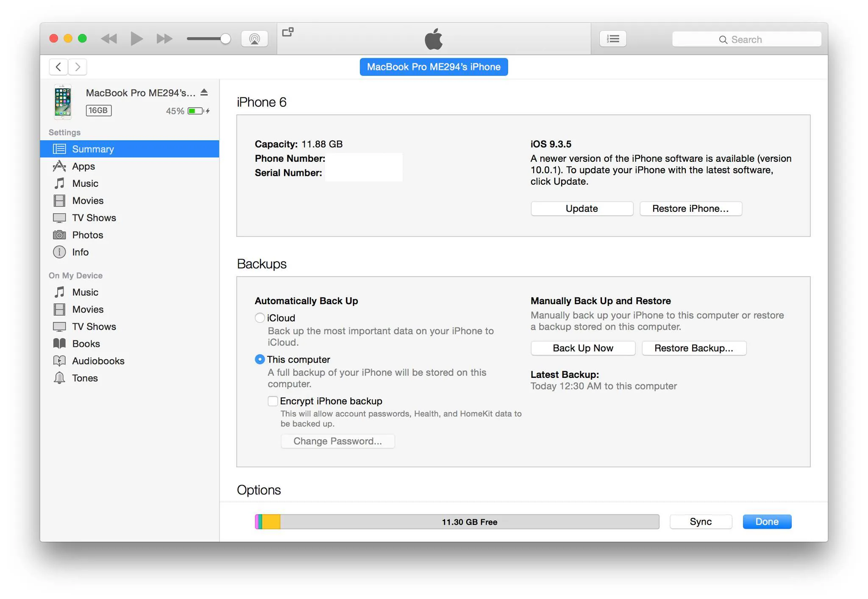Click the play button
This screenshot has height=599, width=868.
136,39
